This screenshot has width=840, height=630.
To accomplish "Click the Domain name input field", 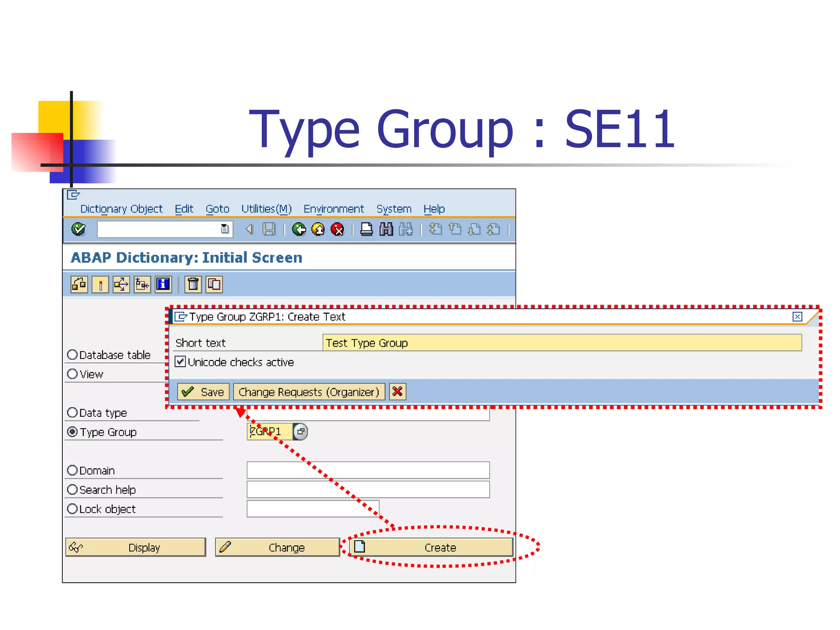I will (368, 470).
